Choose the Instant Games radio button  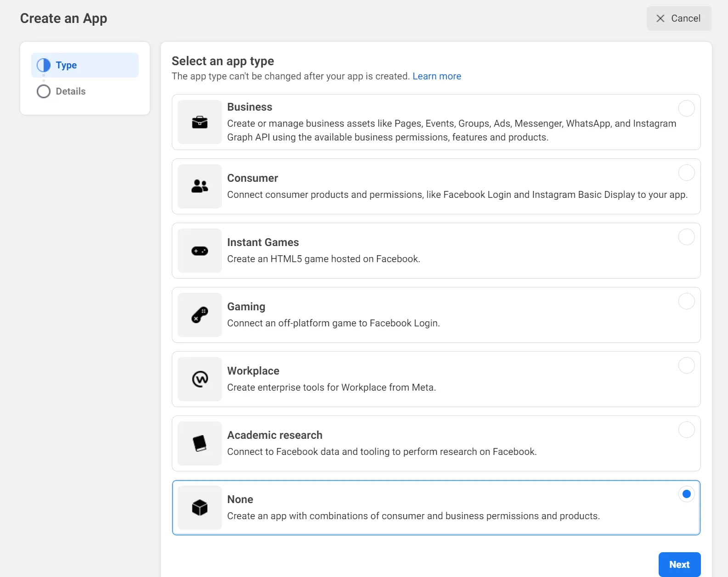pyautogui.click(x=687, y=237)
